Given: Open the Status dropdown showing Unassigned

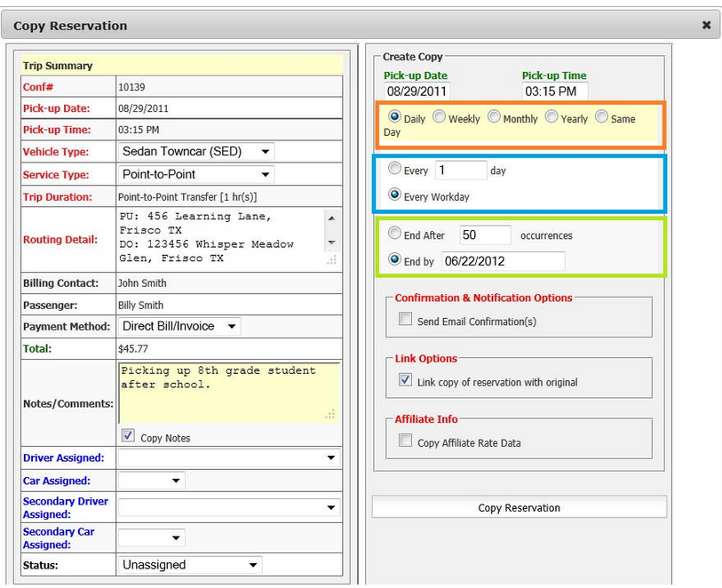Looking at the screenshot, I should tap(190, 565).
